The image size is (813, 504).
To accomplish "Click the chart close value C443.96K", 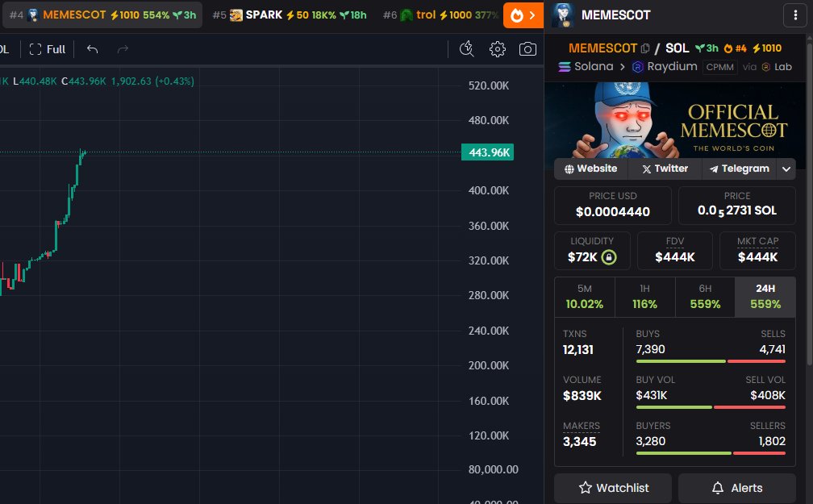I will coord(84,81).
